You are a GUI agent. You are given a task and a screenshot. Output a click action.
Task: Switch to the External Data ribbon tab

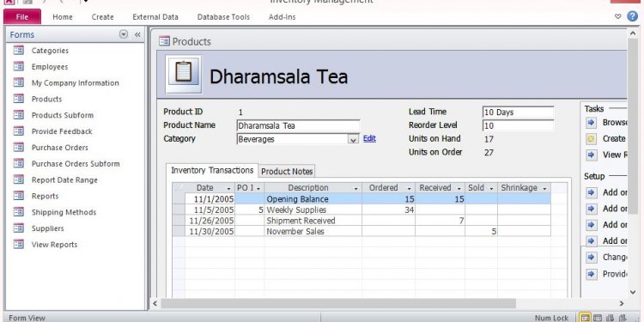[155, 17]
